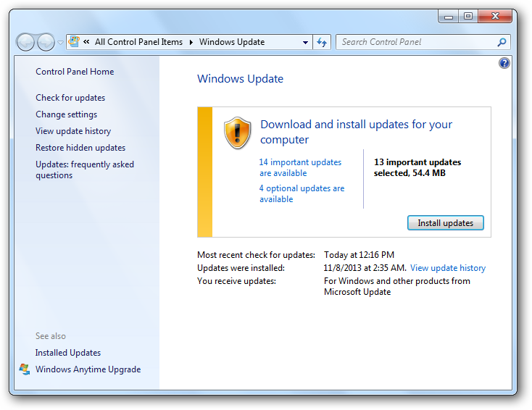Click the Windows Anytime Upgrade icon
The width and height of the screenshot is (532, 410).
coord(25,369)
